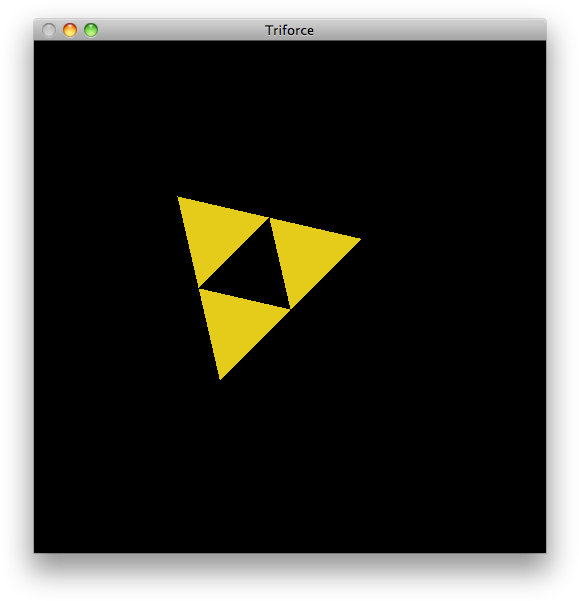Image resolution: width=579 pixels, height=601 pixels.
Task: Click the rightmost corner tip of triforce
Action: coord(360,240)
